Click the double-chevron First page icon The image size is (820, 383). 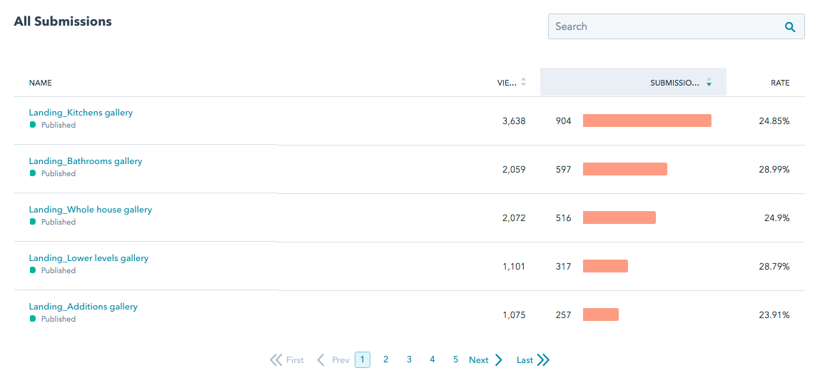(x=276, y=360)
